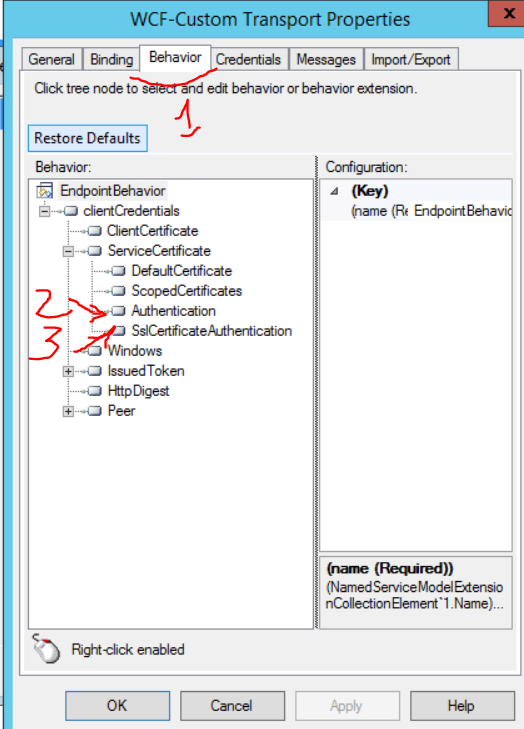The image size is (524, 729).
Task: Select DefaultCertificate label in the tree
Action: click(182, 271)
